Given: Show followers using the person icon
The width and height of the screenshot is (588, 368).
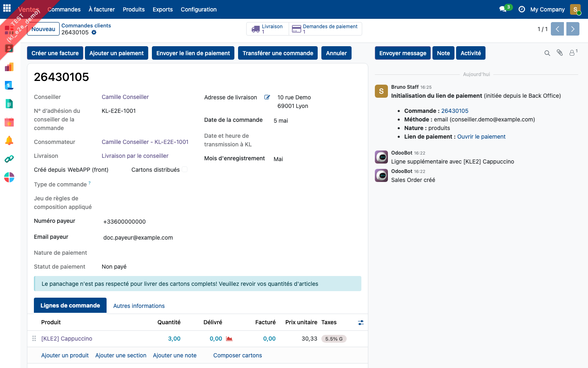Looking at the screenshot, I should click(573, 53).
